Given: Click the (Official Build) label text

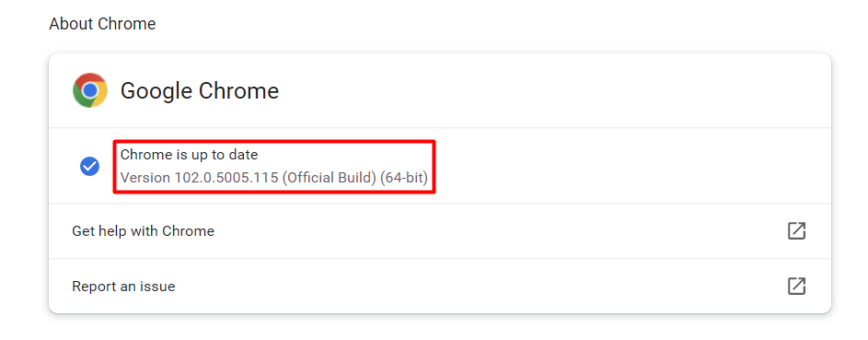Looking at the screenshot, I should (x=329, y=179).
